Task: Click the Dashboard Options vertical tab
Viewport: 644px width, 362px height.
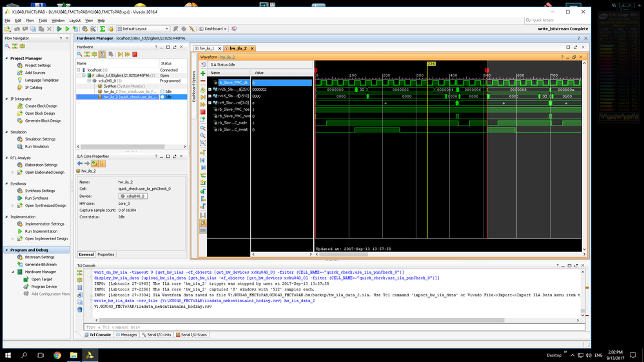Action: point(194,86)
